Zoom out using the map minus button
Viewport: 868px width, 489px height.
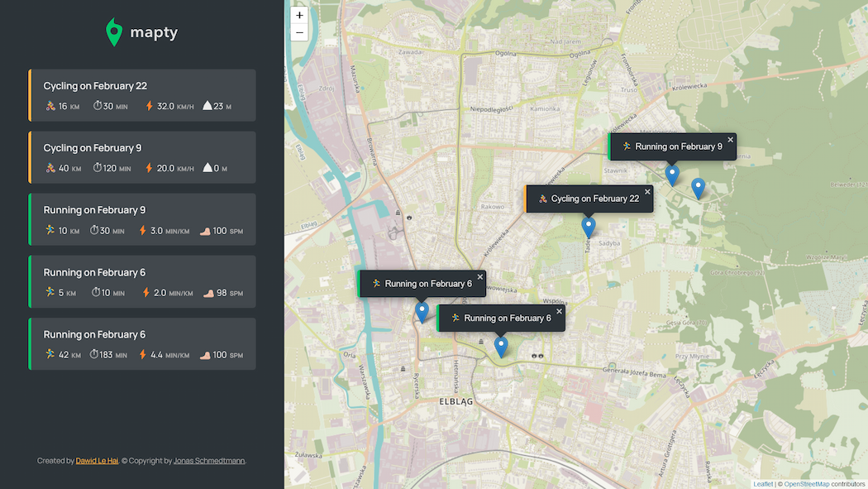(x=299, y=32)
